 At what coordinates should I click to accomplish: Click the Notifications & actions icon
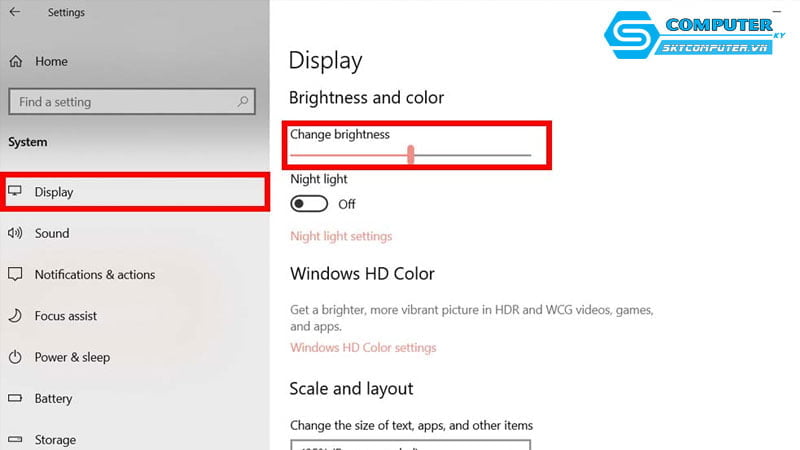tap(15, 274)
